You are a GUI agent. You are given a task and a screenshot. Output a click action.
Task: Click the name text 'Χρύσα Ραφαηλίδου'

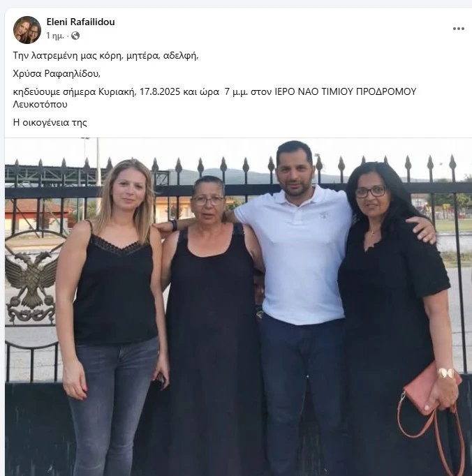[x=57, y=74]
